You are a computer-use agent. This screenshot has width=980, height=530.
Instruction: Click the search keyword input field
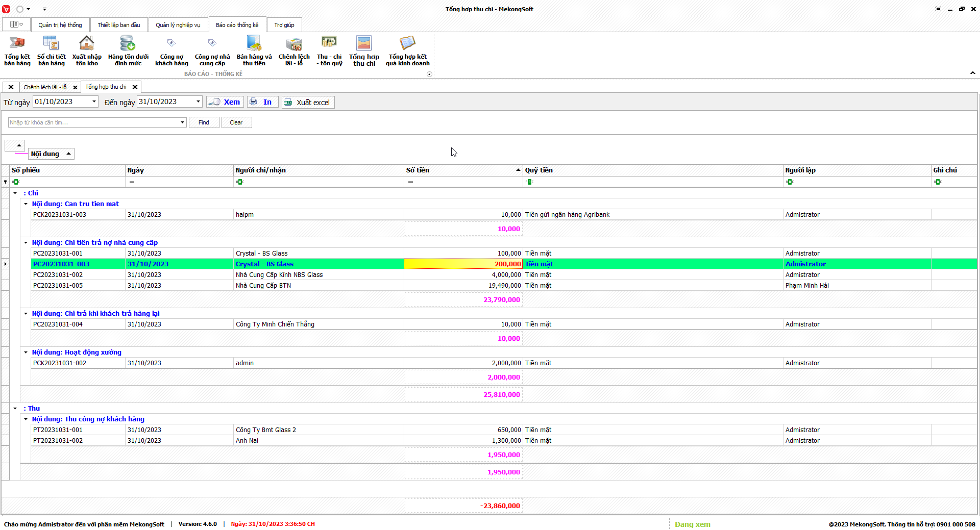(x=93, y=122)
